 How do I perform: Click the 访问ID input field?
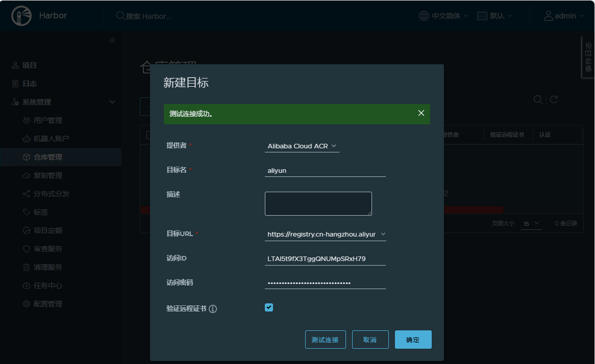coord(325,258)
